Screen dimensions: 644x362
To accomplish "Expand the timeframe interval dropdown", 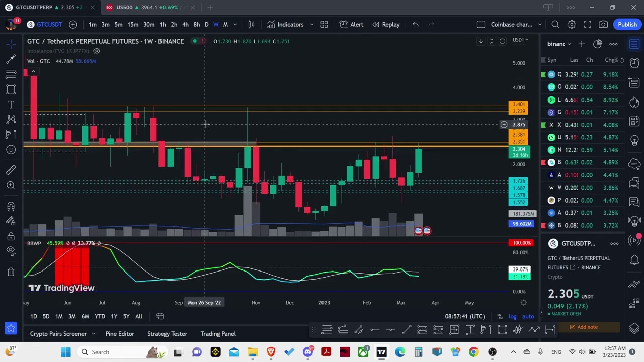I will coord(235,24).
